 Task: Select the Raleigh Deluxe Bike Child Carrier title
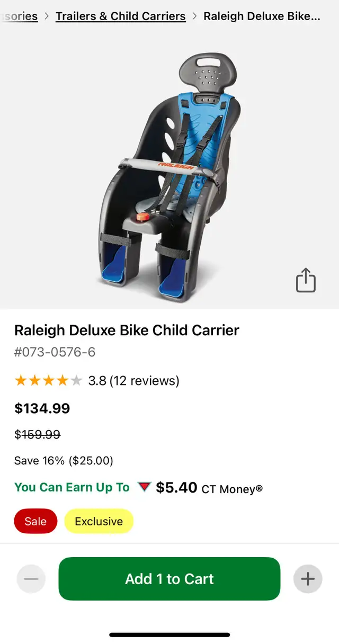pyautogui.click(x=127, y=330)
